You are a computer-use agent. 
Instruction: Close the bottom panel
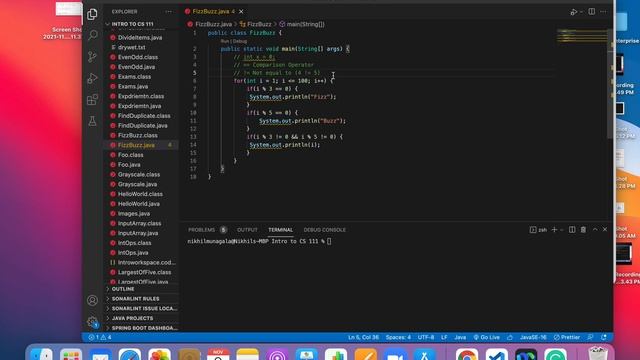click(x=605, y=230)
